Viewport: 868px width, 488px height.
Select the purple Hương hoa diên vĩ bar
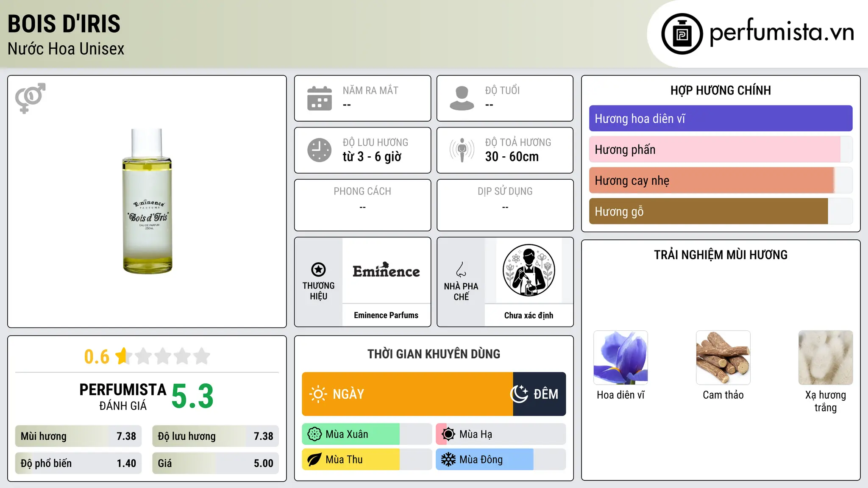pyautogui.click(x=721, y=119)
